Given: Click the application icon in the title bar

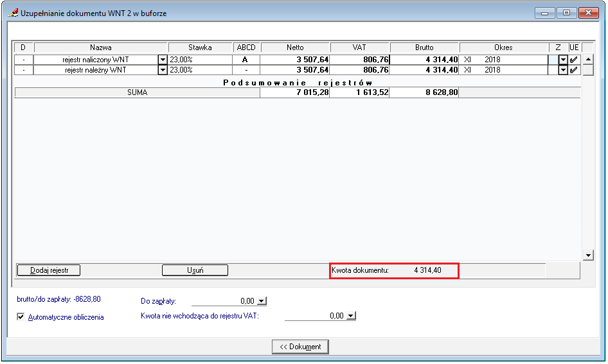Looking at the screenshot, I should coord(13,13).
